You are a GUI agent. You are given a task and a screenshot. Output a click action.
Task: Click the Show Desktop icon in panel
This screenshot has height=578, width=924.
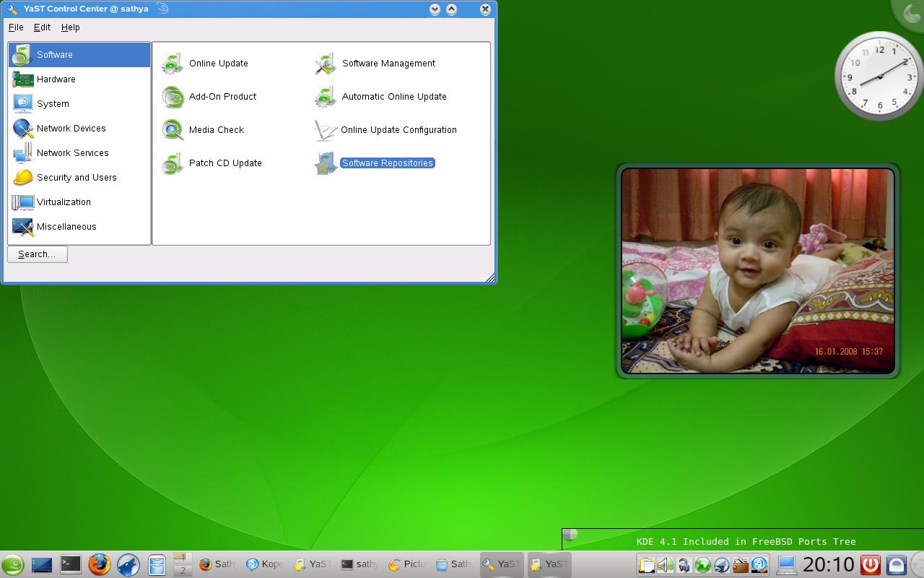click(42, 565)
